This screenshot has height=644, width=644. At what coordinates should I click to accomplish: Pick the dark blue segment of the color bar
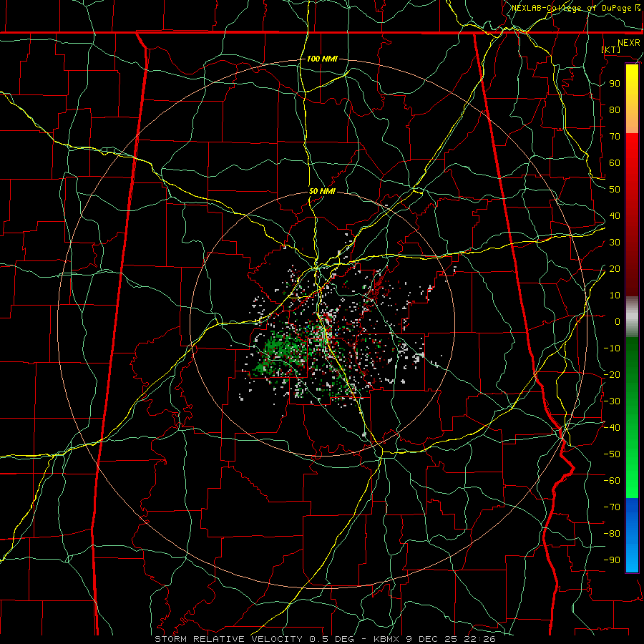(632, 509)
